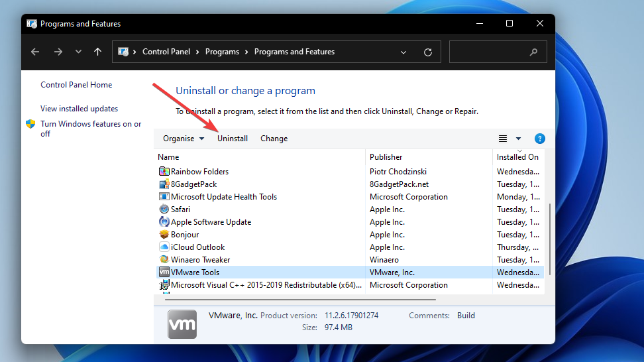This screenshot has height=362, width=644.
Task: Click Piotr Chodzinski publisher cell
Action: click(x=398, y=171)
